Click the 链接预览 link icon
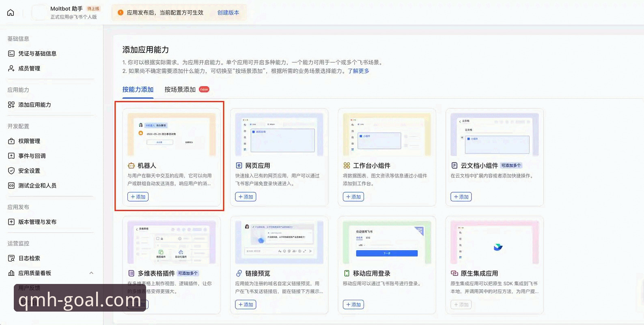This screenshot has height=325, width=644. [239, 273]
